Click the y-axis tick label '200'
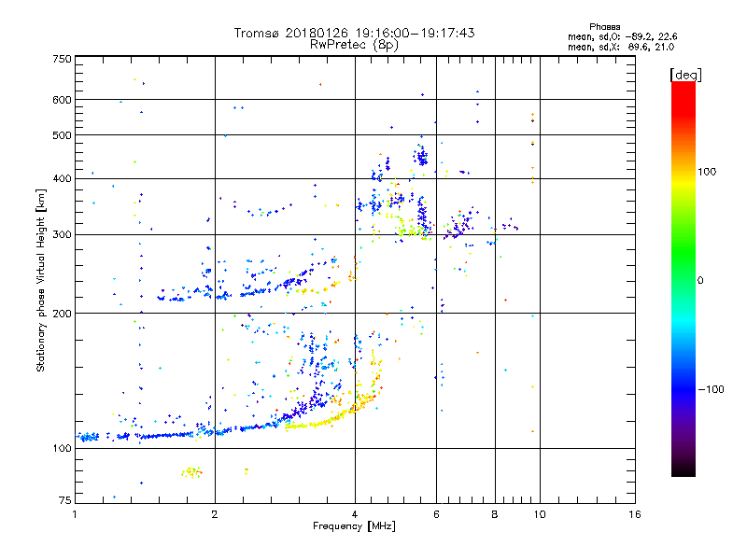 [62, 314]
